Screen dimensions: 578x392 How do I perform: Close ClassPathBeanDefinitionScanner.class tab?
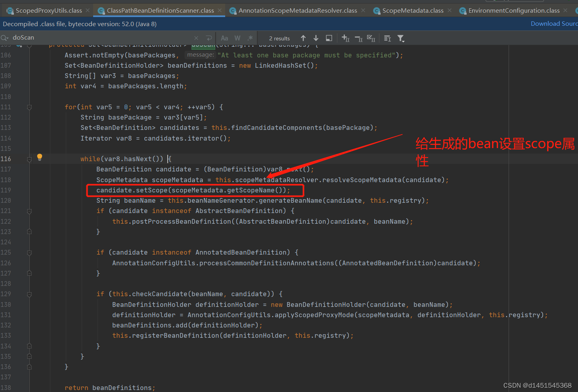220,11
